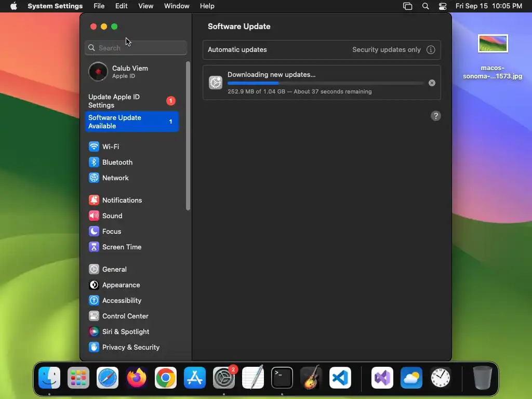Viewport: 532px width, 399px height.
Task: Launch Firefox from the Dock
Action: coord(137,378)
